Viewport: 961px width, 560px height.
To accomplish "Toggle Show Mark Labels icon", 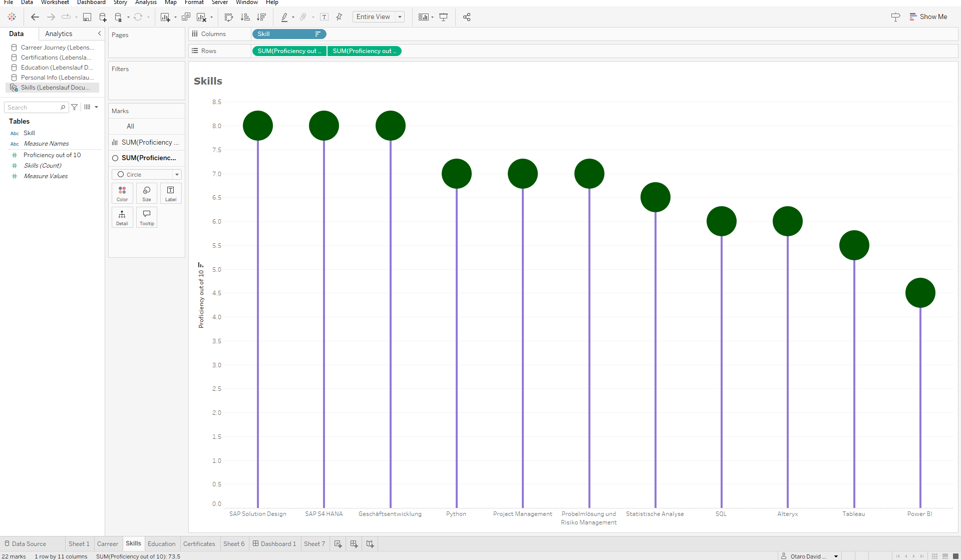I will [325, 17].
